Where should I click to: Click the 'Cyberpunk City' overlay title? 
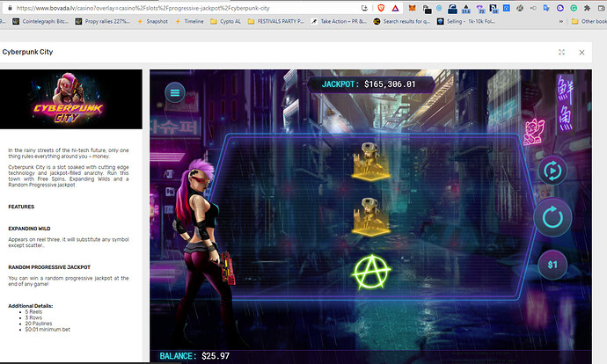coord(27,52)
